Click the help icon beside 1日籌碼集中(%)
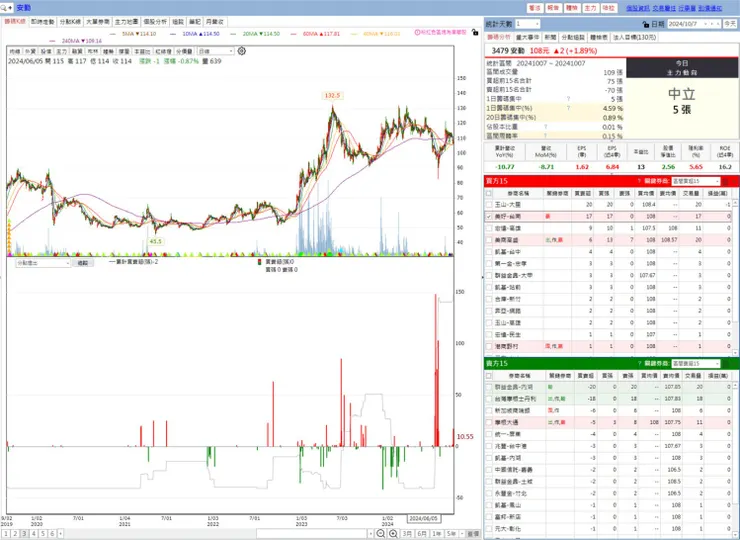740x540 pixels. click(x=568, y=108)
